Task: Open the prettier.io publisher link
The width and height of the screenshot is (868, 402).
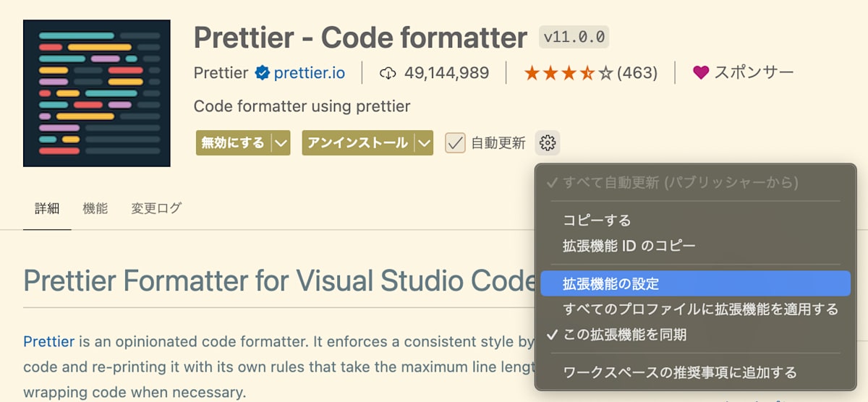Action: [x=310, y=73]
